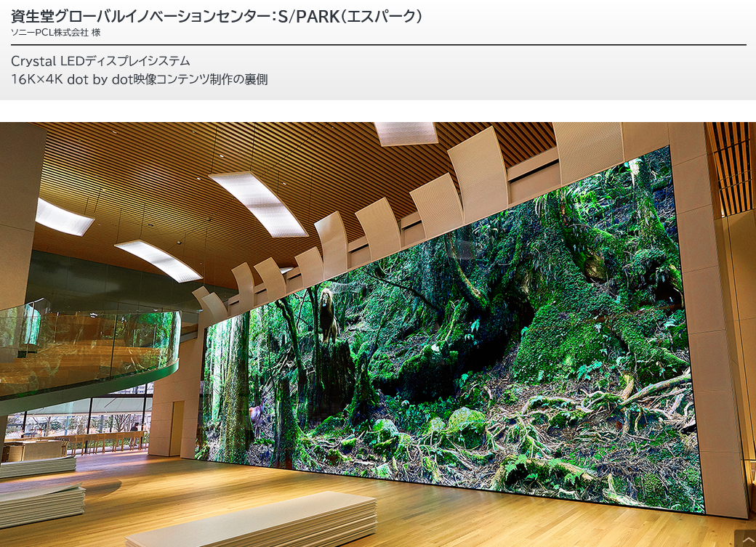Click the wooden floor in front of display
Viewport: 756px width, 547px height.
click(x=436, y=508)
